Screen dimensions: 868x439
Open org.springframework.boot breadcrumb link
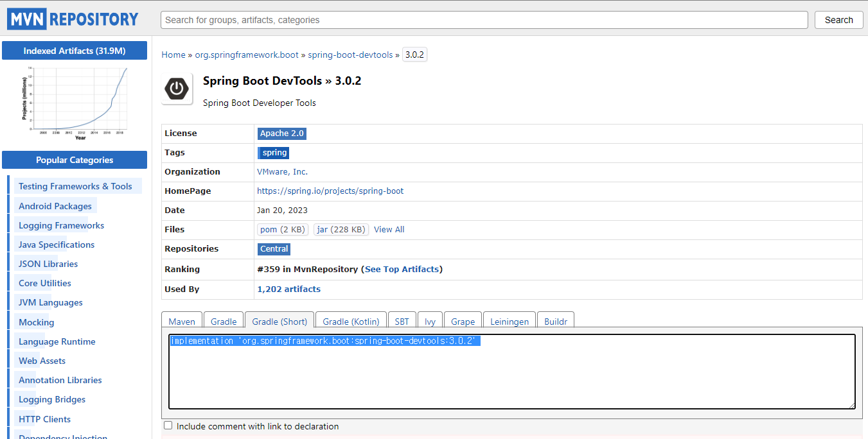tap(247, 55)
